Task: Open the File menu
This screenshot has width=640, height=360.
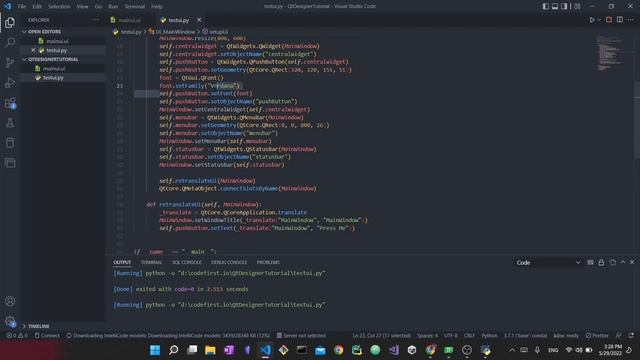Action: pyautogui.click(x=22, y=7)
